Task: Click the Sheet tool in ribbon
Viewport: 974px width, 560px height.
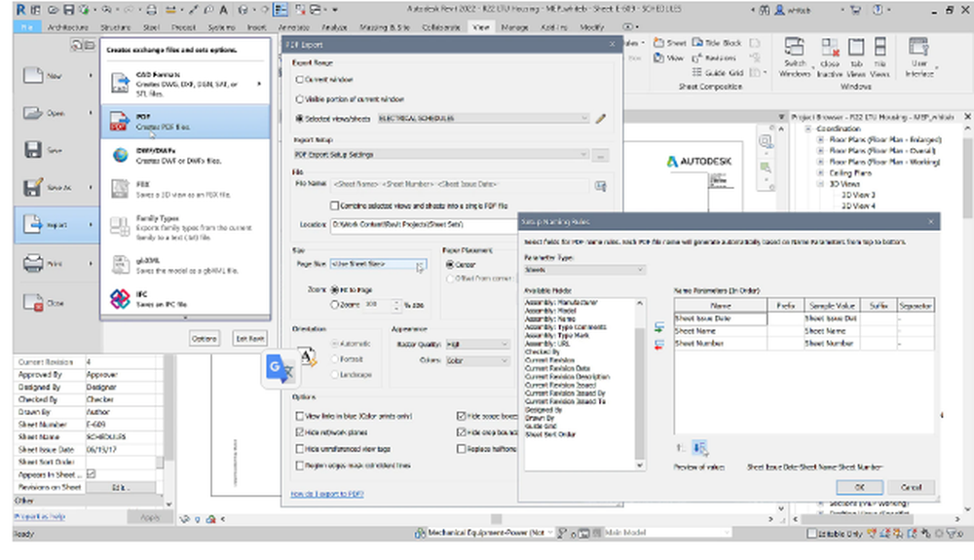Action: [670, 43]
